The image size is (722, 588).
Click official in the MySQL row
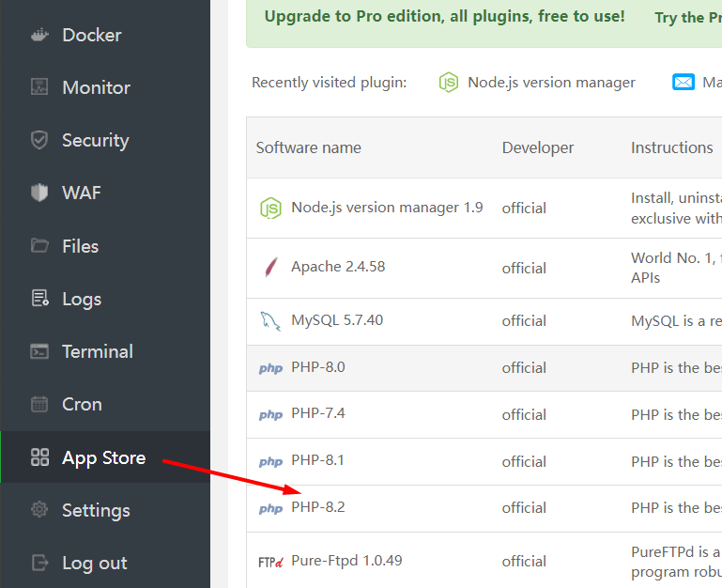coord(524,320)
